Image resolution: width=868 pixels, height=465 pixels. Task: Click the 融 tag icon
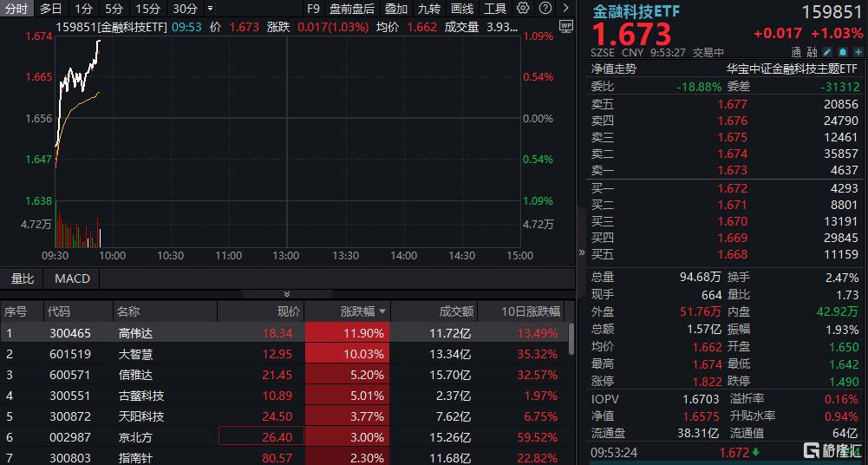pos(812,52)
